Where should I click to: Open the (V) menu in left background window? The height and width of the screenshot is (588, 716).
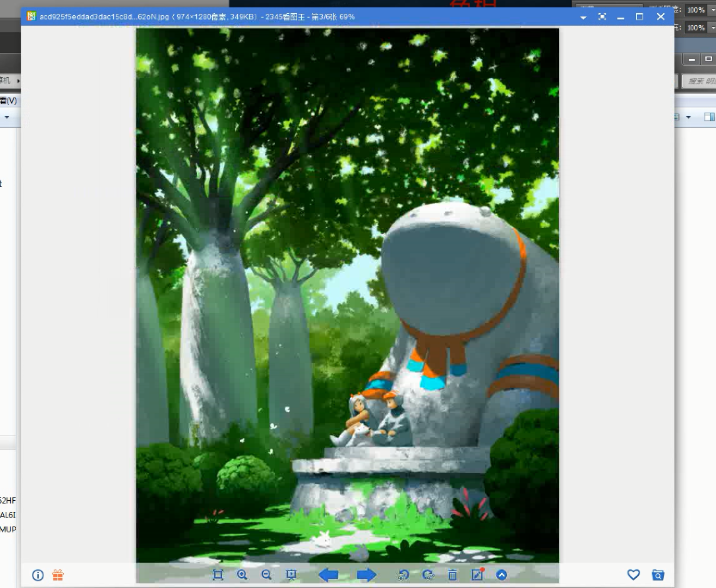point(8,100)
